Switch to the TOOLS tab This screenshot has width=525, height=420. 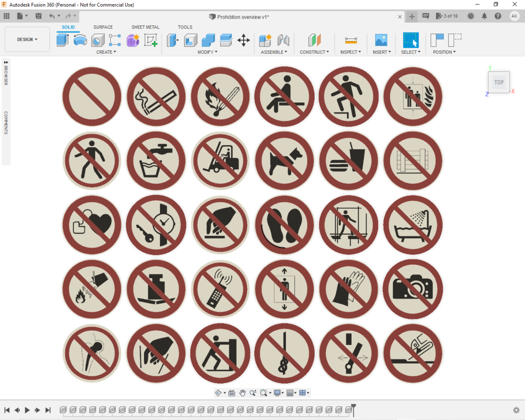tap(185, 27)
